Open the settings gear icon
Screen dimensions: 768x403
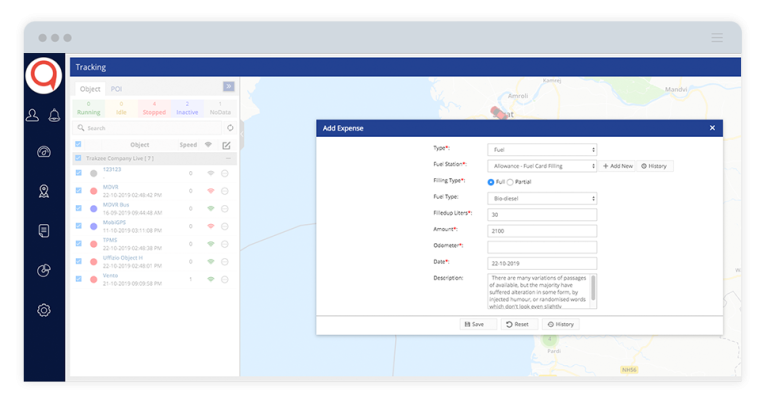coord(44,310)
